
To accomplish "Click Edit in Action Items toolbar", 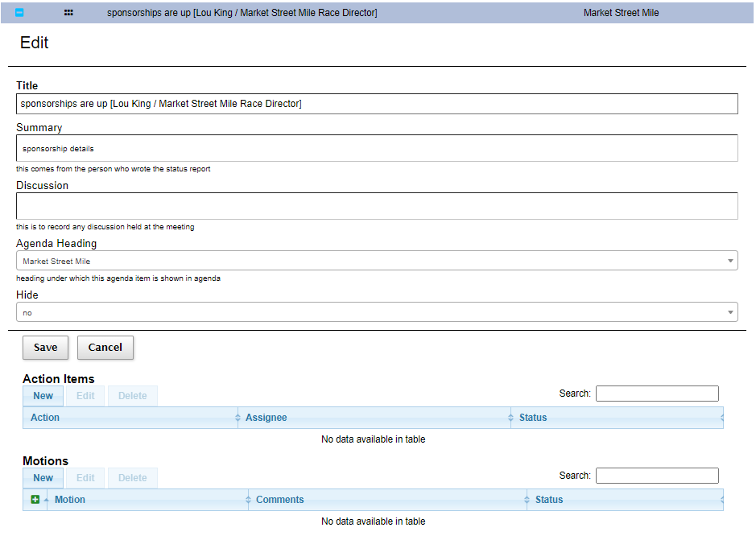I will tap(85, 396).
